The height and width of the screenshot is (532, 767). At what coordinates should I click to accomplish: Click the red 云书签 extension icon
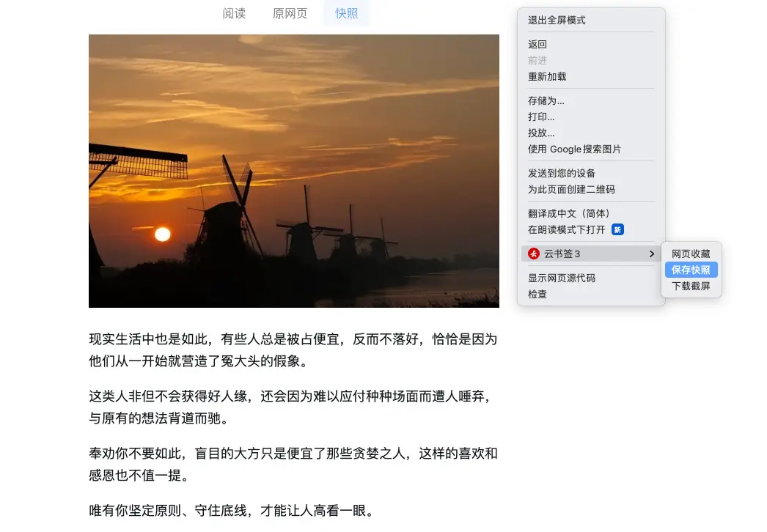click(533, 254)
